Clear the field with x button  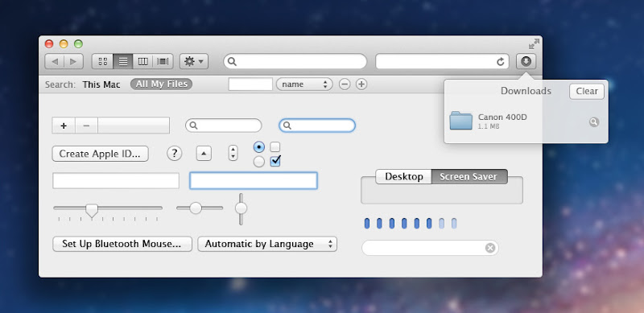pos(490,248)
